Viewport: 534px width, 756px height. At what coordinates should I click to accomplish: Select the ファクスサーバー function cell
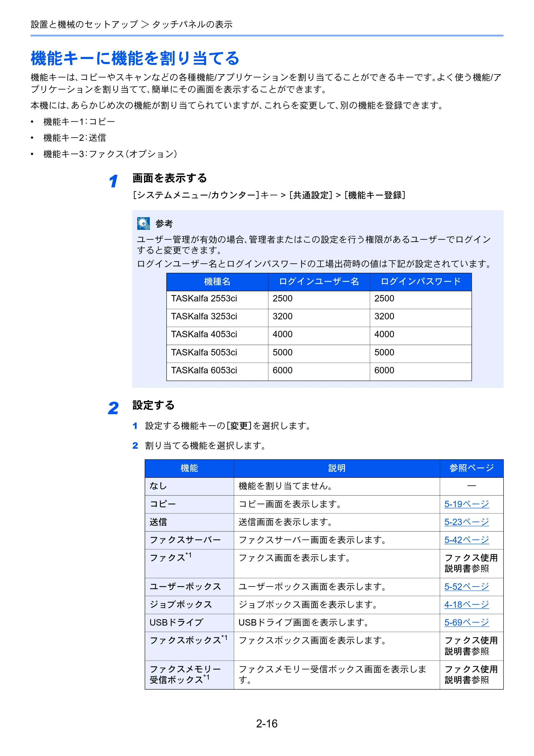coord(189,540)
